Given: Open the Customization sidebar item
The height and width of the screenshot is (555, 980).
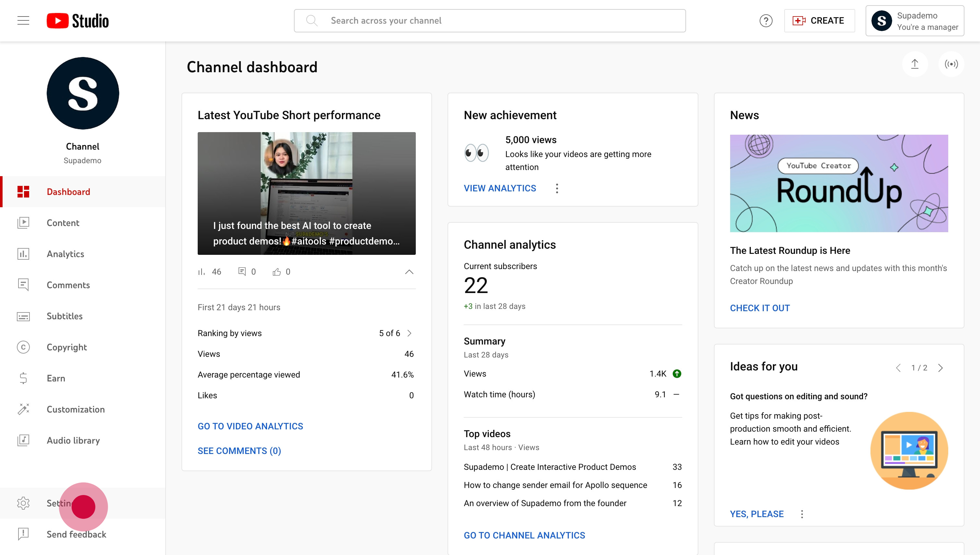Looking at the screenshot, I should 76,409.
